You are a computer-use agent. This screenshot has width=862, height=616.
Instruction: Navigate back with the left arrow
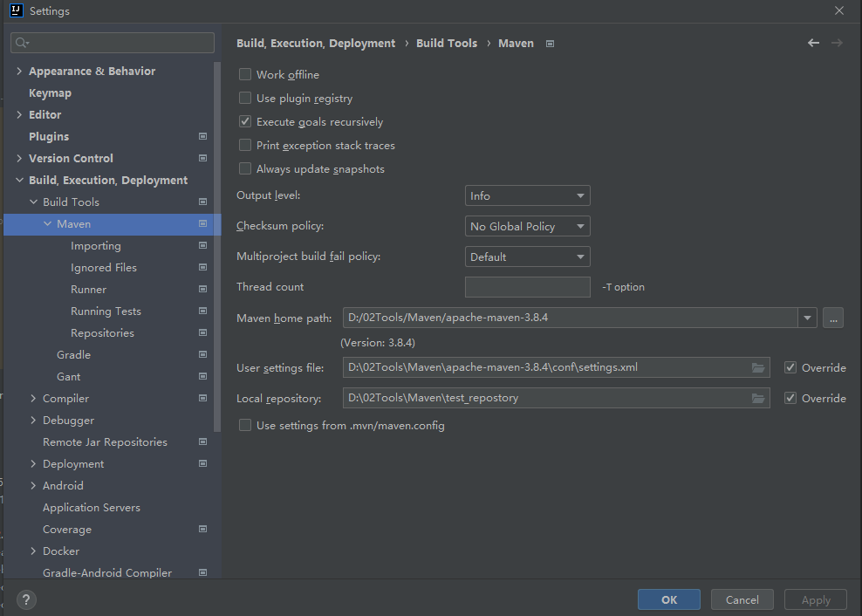tap(814, 43)
